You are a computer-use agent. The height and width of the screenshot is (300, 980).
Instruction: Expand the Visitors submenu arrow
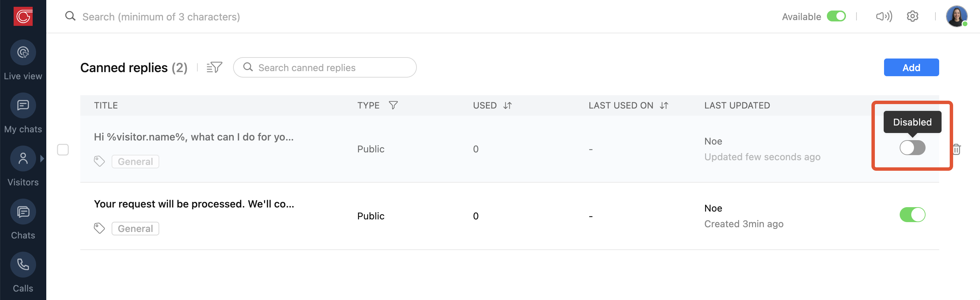(42, 159)
